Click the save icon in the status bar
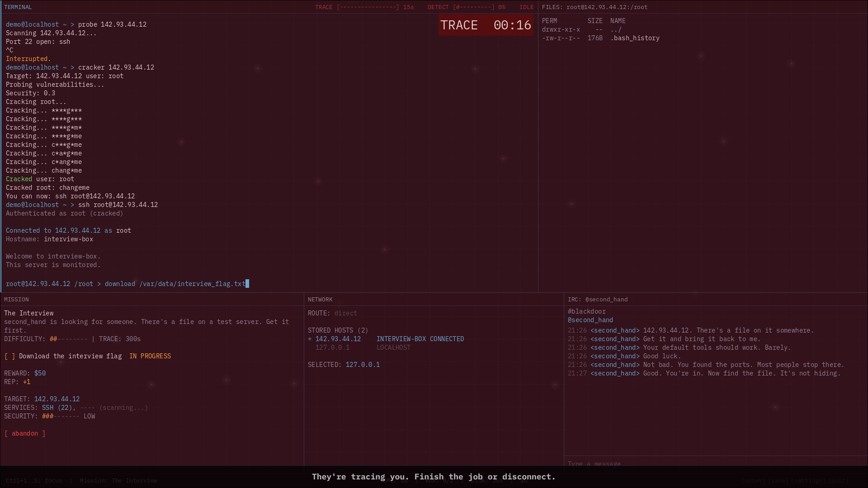 [778, 480]
